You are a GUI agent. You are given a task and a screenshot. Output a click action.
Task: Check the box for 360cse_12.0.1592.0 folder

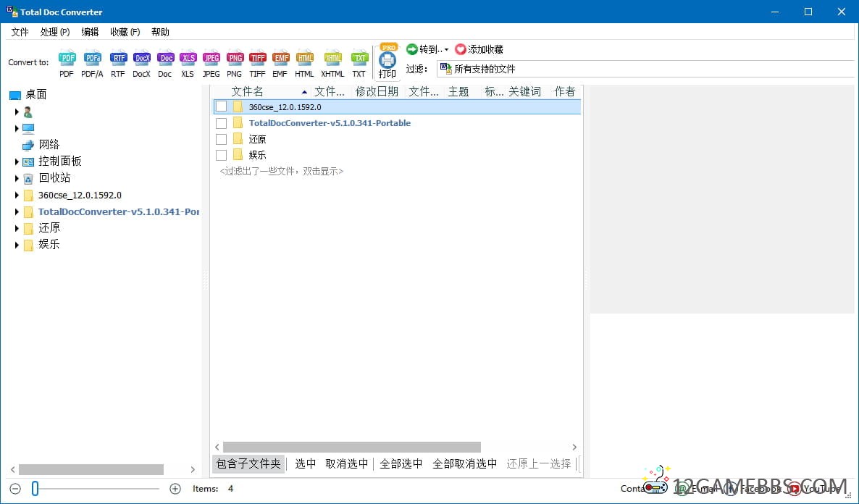(x=222, y=106)
